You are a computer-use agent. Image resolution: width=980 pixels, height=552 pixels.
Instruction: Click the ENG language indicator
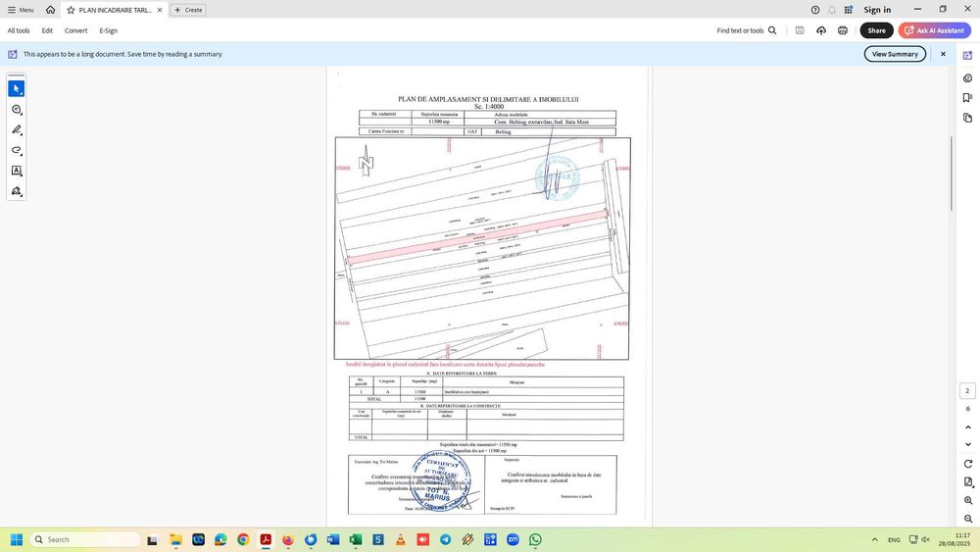tap(895, 540)
